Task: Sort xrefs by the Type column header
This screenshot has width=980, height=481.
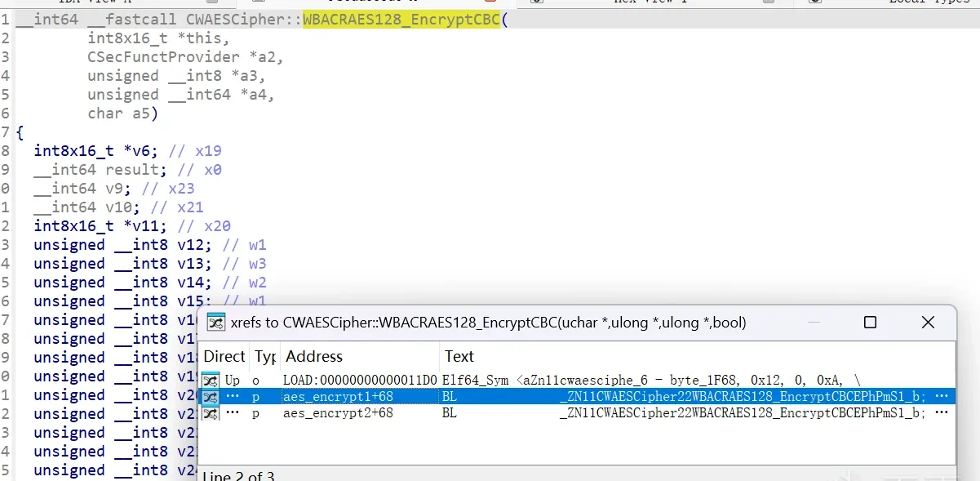Action: pyautogui.click(x=265, y=356)
